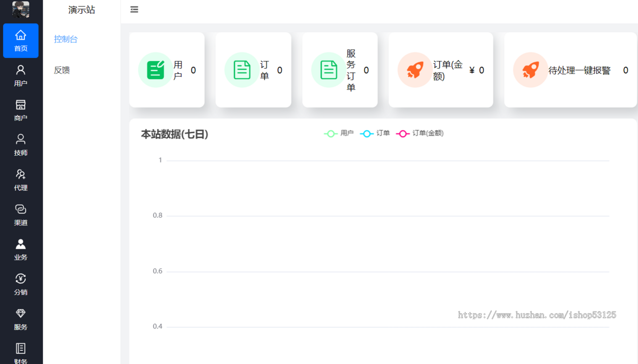
Task: Open the 商户 merchant sidebar item
Action: point(21,110)
